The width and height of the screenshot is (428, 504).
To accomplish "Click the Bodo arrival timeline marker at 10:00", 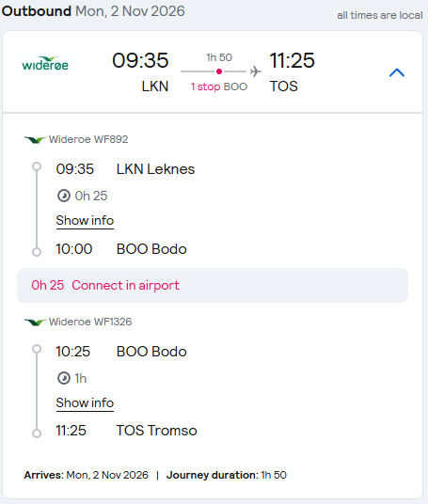I will [x=37, y=252].
